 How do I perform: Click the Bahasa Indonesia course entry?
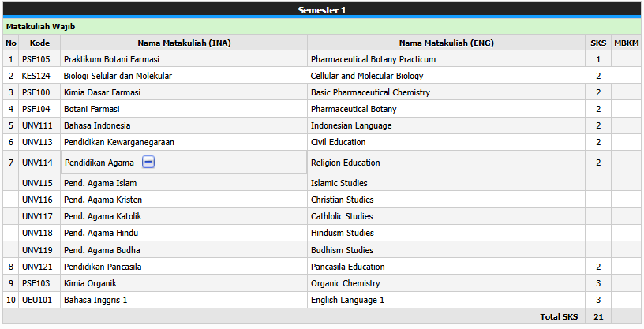[x=97, y=125]
